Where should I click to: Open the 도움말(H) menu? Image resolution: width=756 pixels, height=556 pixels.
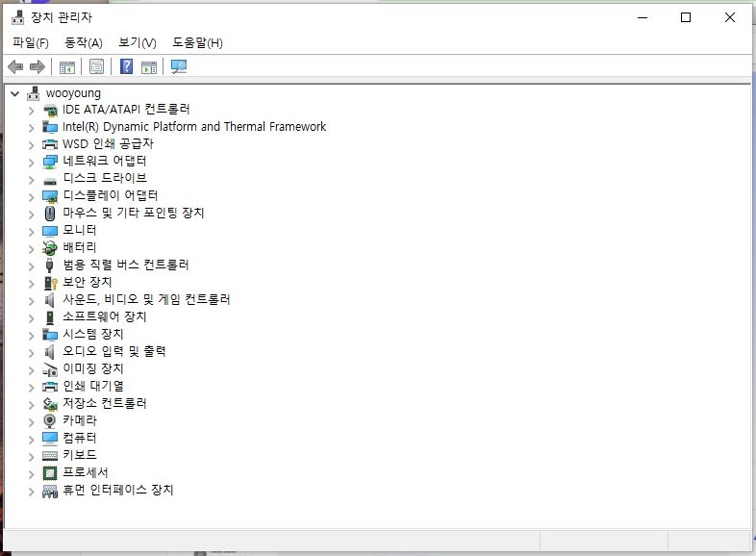click(x=198, y=43)
